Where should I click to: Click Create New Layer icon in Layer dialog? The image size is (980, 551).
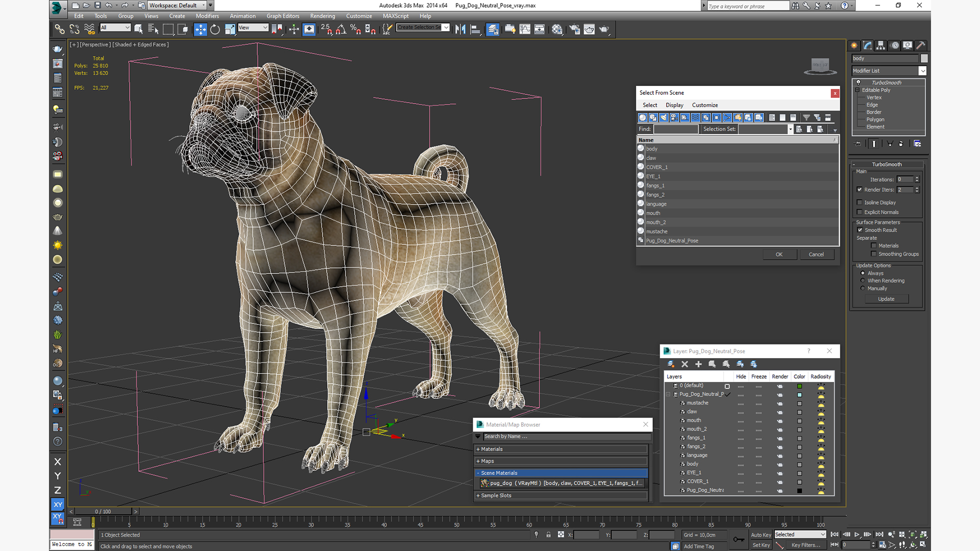(671, 364)
